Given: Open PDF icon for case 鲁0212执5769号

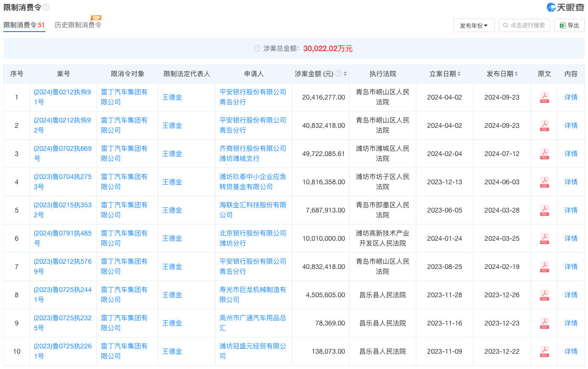Looking at the screenshot, I should [544, 267].
